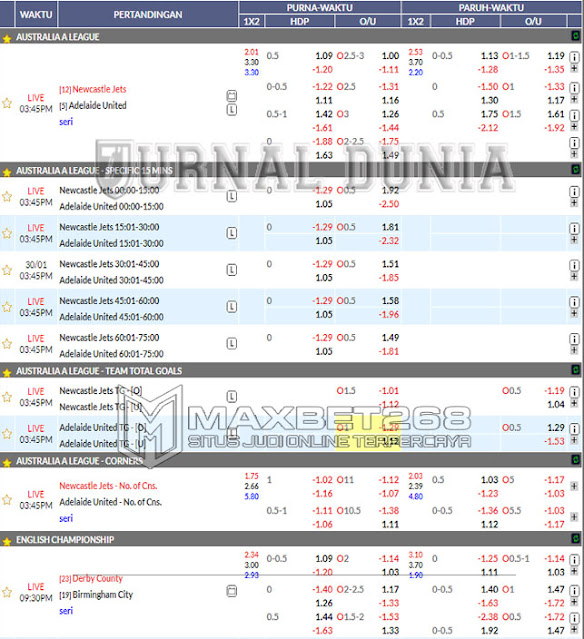The height and width of the screenshot is (639, 584).
Task: Open live icon for Newcastle Jets TG row
Action: coord(231,397)
